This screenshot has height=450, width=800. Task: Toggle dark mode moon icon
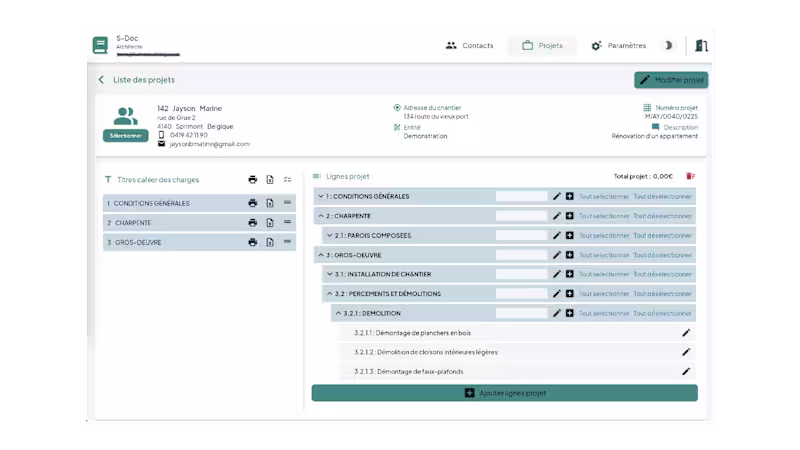[x=668, y=45]
